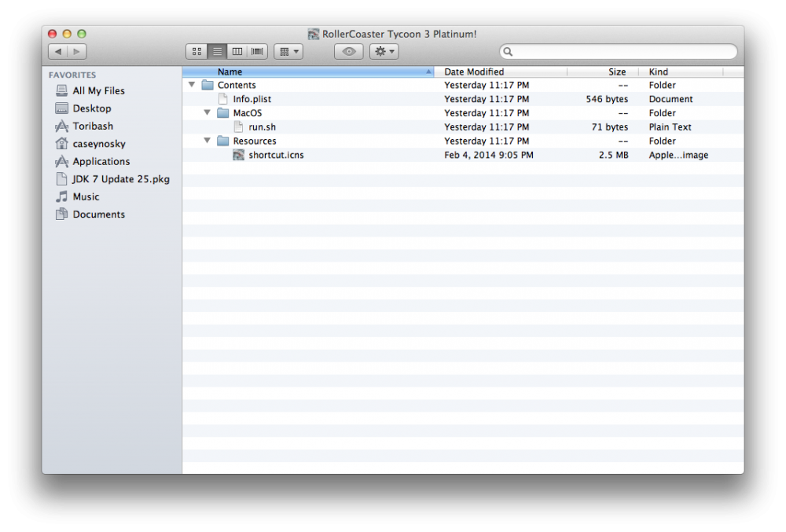
Task: Click the shortcut.icns file icon
Action: tap(239, 156)
